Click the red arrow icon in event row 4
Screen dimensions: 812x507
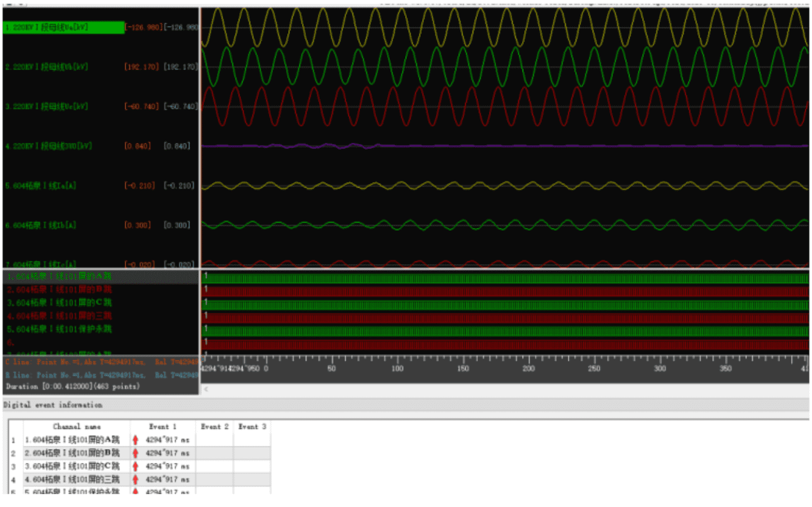tap(135, 479)
